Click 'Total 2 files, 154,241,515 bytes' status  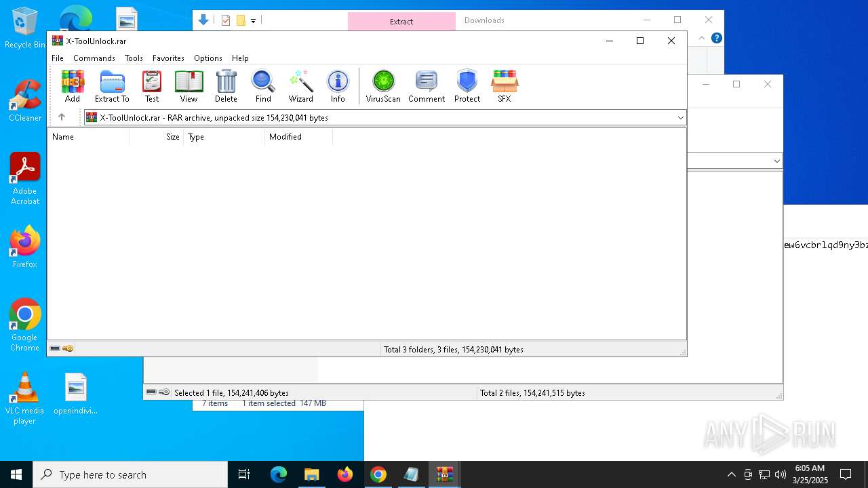532,393
